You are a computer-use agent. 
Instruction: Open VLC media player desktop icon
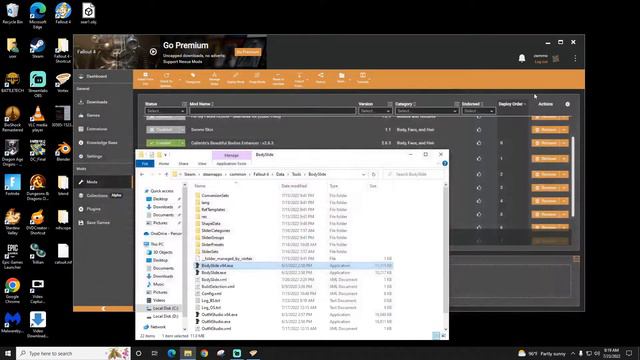click(x=38, y=118)
